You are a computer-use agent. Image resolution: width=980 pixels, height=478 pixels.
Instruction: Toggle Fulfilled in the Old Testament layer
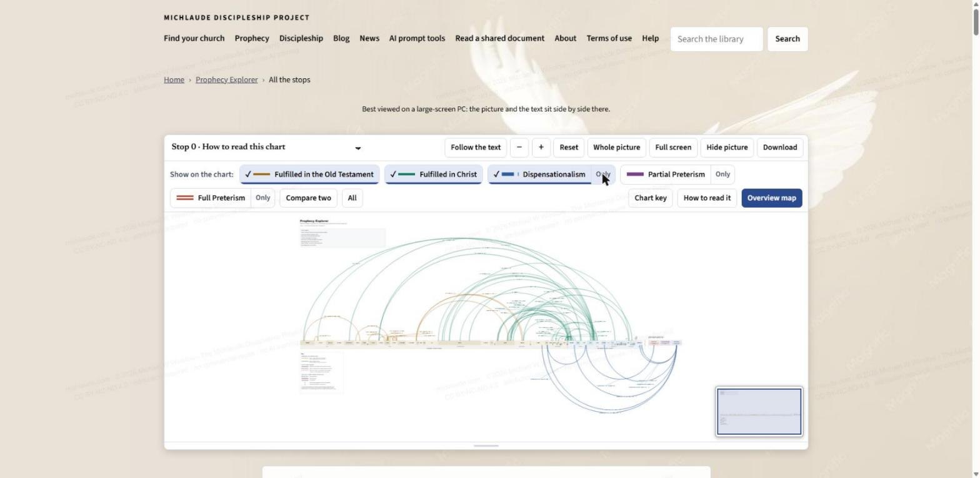(x=309, y=175)
